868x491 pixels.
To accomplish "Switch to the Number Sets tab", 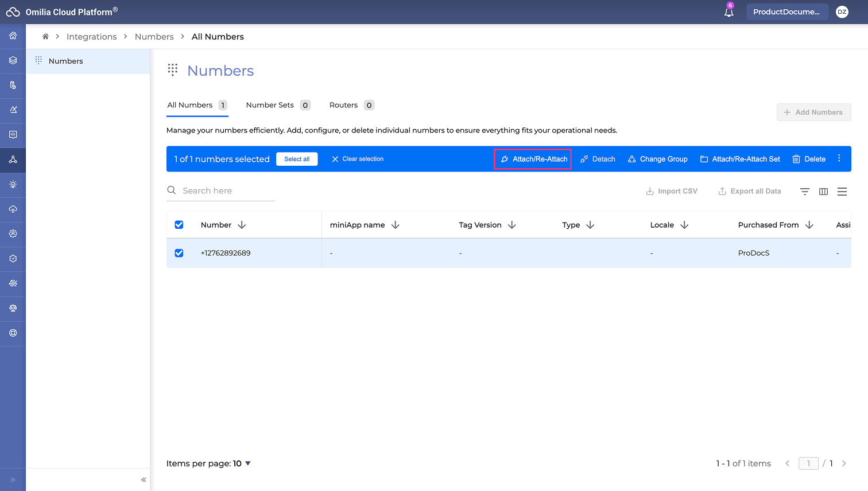I will 278,105.
